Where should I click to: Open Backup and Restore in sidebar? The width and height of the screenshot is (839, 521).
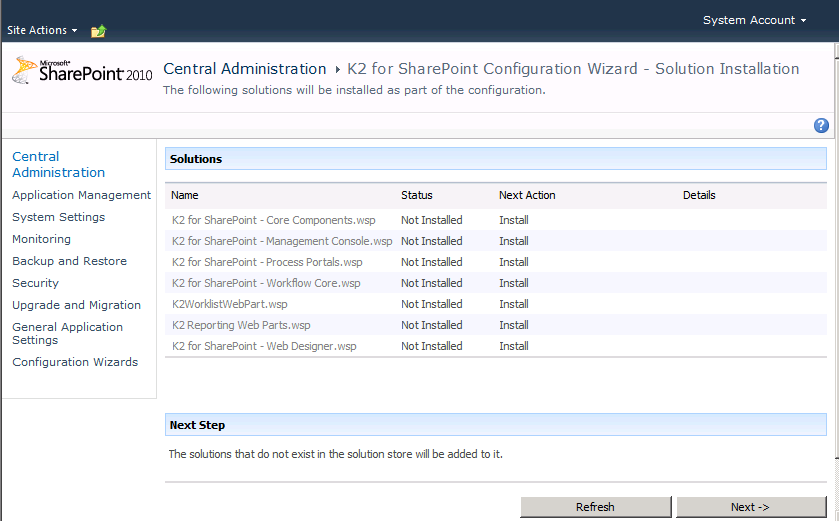click(70, 261)
